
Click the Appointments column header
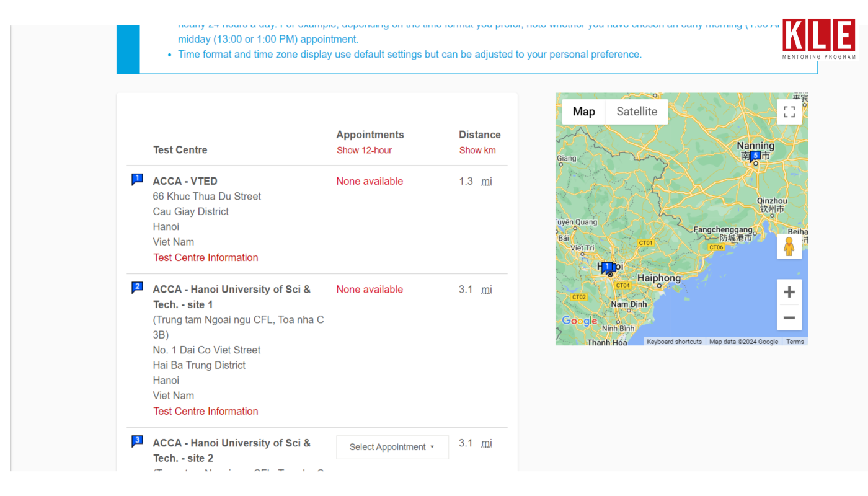pyautogui.click(x=370, y=135)
